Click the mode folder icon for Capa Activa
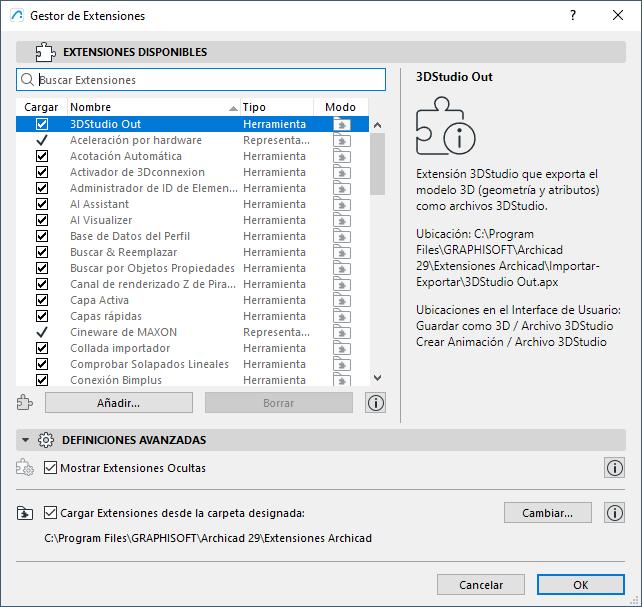This screenshot has width=642, height=607. pyautogui.click(x=342, y=300)
